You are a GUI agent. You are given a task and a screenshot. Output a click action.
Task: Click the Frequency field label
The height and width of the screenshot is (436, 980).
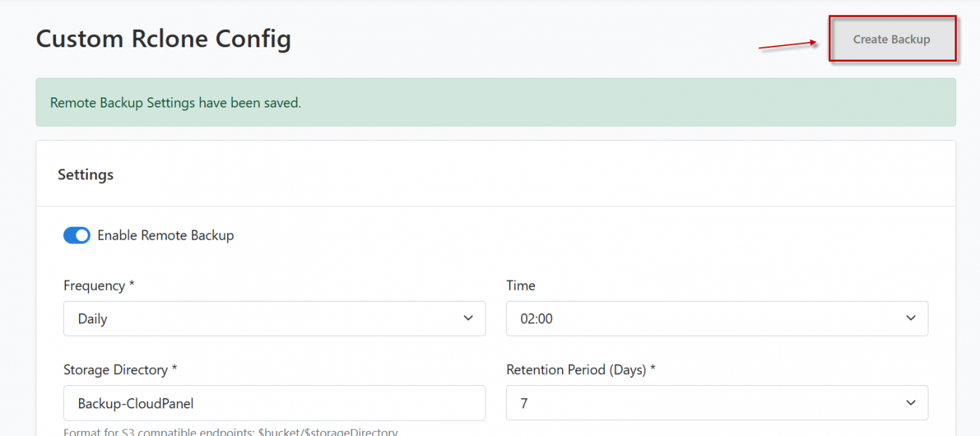coord(99,286)
